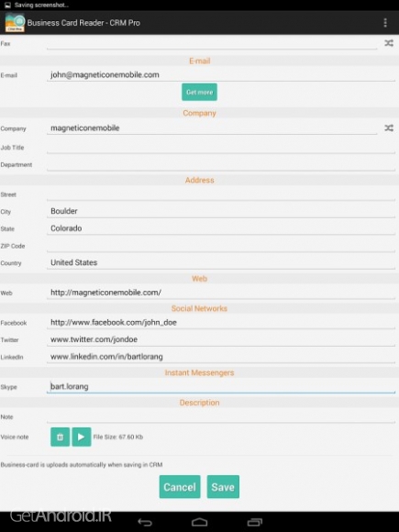Edit the Company field magneticonemobile
399x532 pixels.
(x=212, y=127)
